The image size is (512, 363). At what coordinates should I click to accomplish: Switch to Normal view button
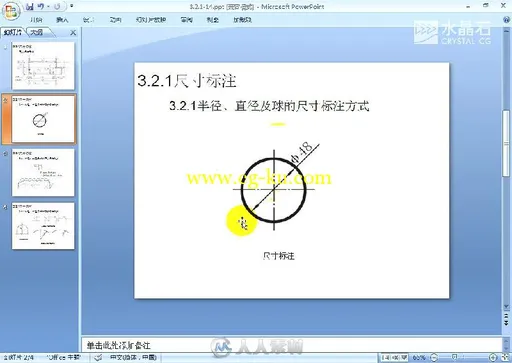[385, 358]
